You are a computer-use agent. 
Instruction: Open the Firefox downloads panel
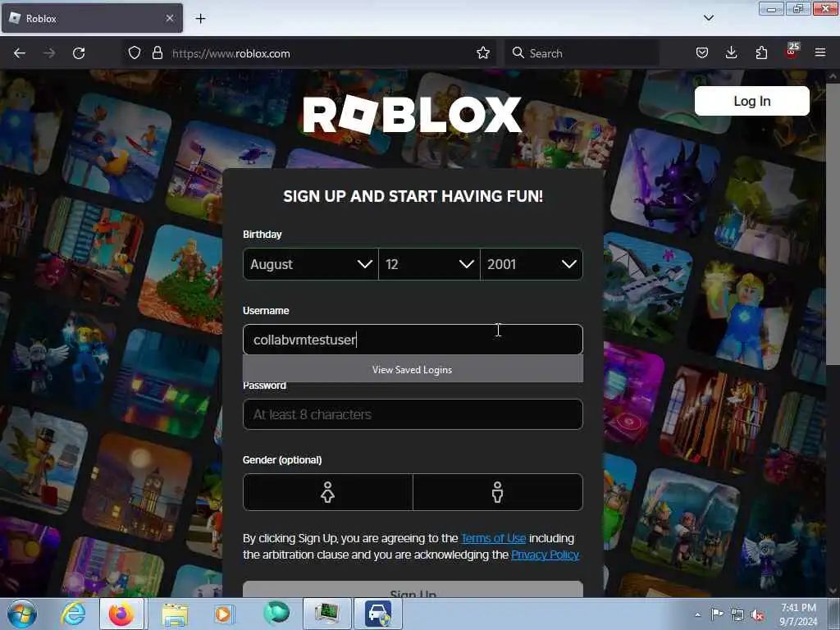click(731, 52)
